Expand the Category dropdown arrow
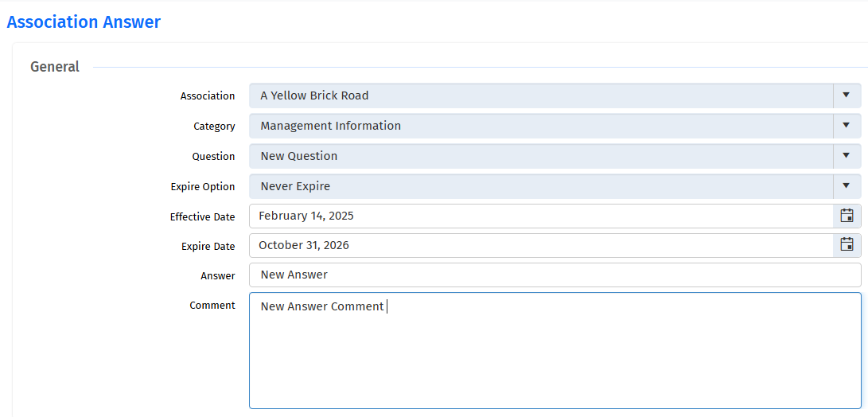 (847, 126)
